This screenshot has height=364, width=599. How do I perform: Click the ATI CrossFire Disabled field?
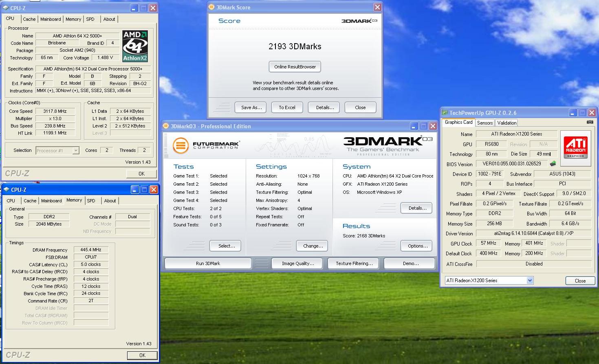[534, 264]
